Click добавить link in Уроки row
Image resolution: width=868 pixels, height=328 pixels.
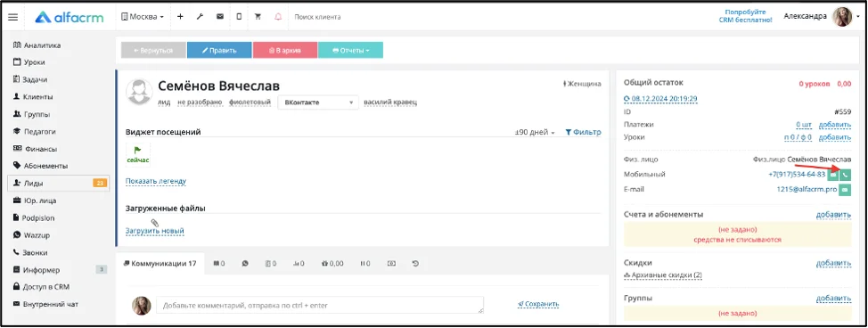point(834,137)
